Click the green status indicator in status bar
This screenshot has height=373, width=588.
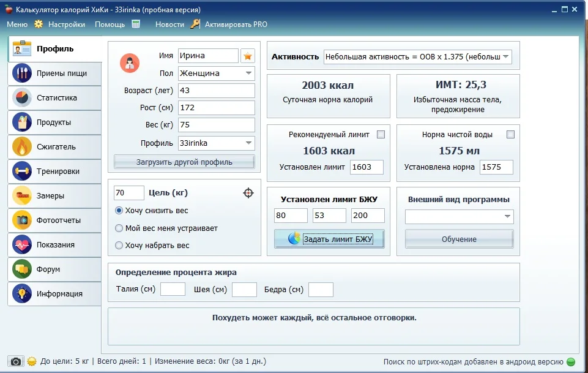(x=571, y=362)
